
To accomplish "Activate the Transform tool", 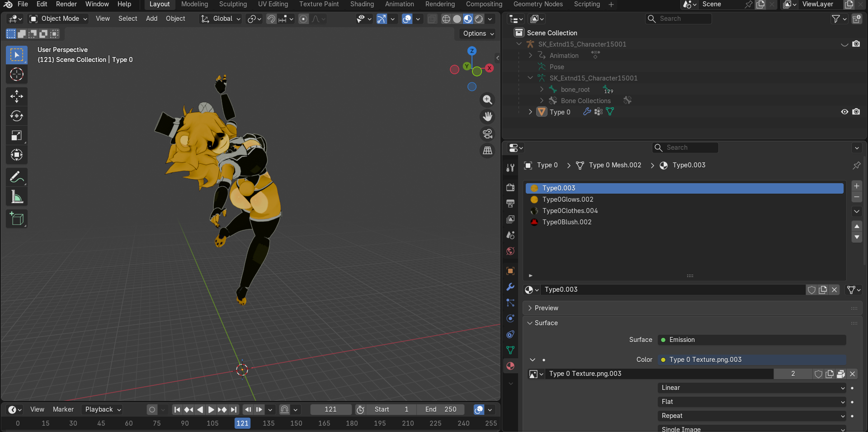I will click(17, 155).
